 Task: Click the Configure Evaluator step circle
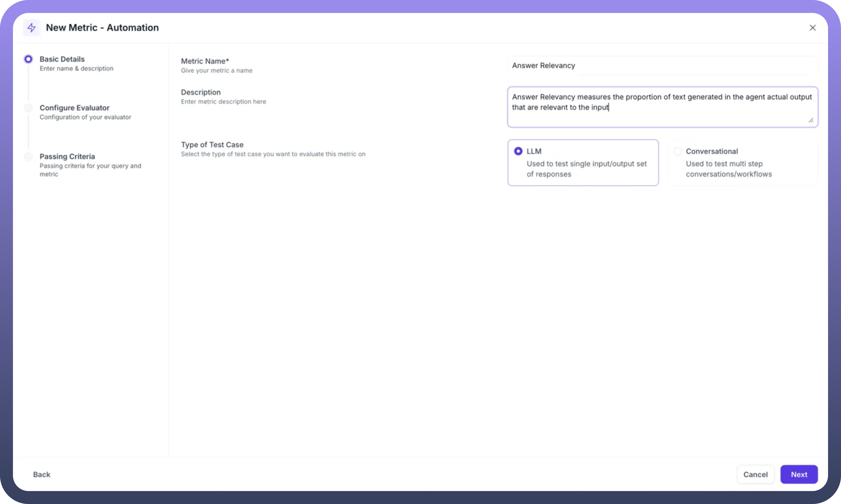(x=29, y=108)
